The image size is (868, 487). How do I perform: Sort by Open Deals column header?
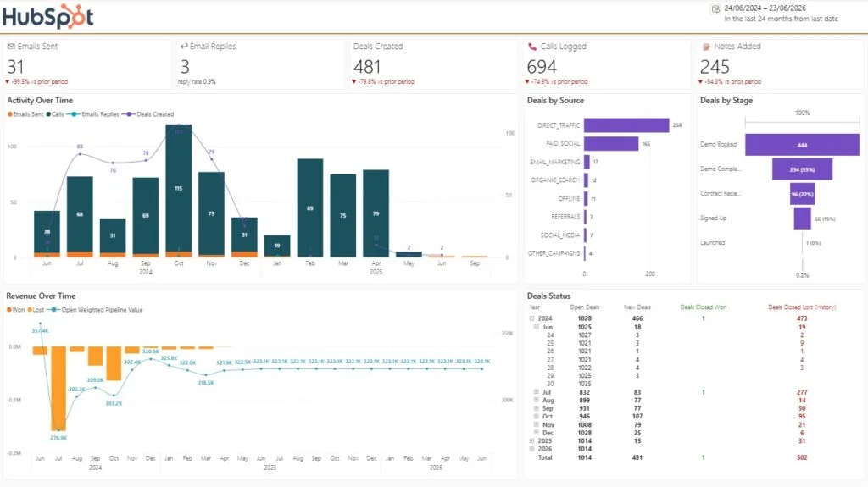click(585, 307)
